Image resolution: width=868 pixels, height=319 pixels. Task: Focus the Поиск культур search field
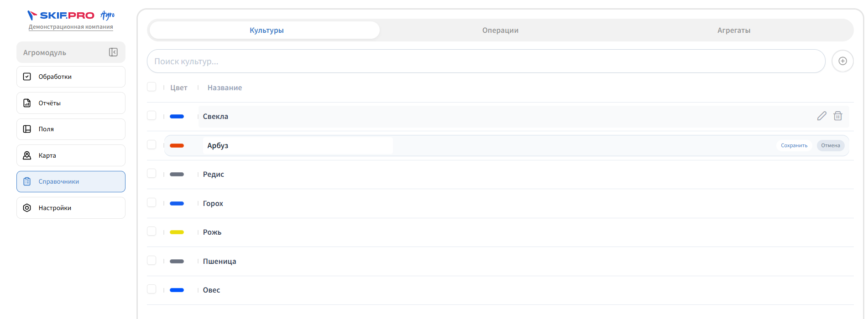coord(486,61)
